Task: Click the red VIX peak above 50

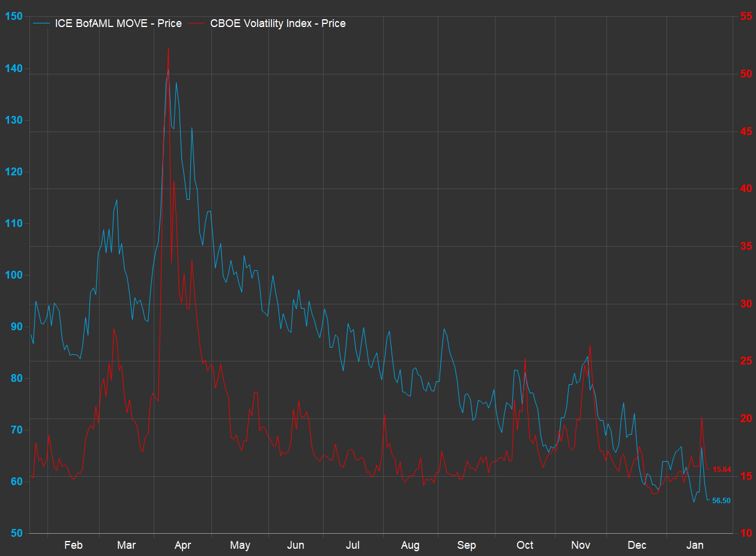Action: tap(168, 49)
